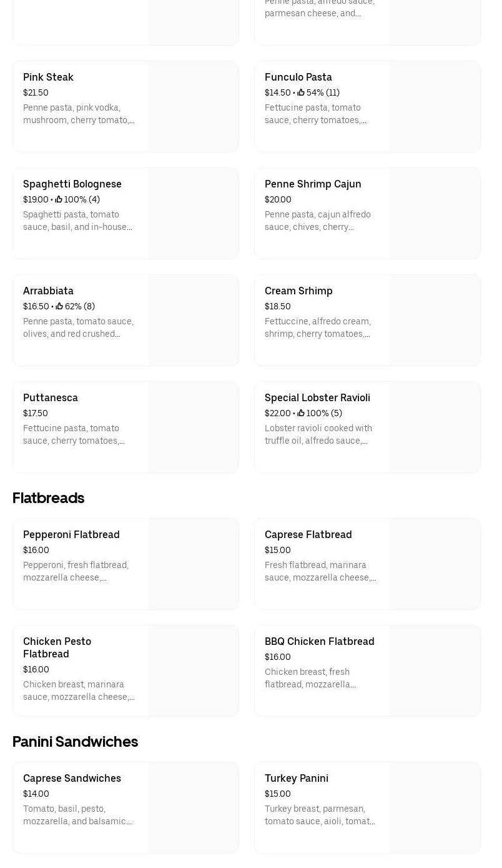Click Special Lobster Ravioli image placeholder
This screenshot has width=502, height=868.
[435, 427]
